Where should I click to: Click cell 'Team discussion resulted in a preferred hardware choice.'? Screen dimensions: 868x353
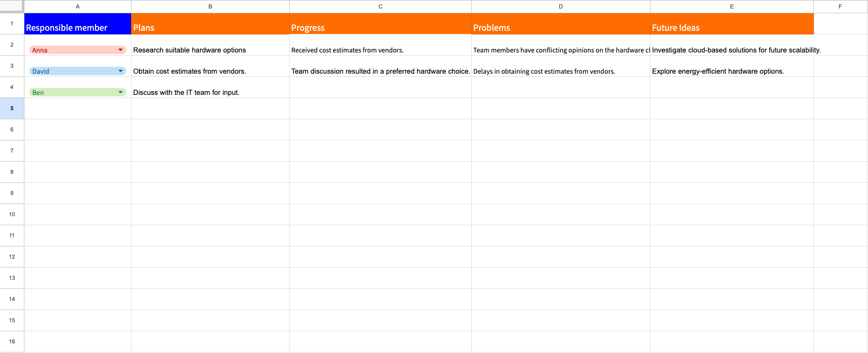380,66
